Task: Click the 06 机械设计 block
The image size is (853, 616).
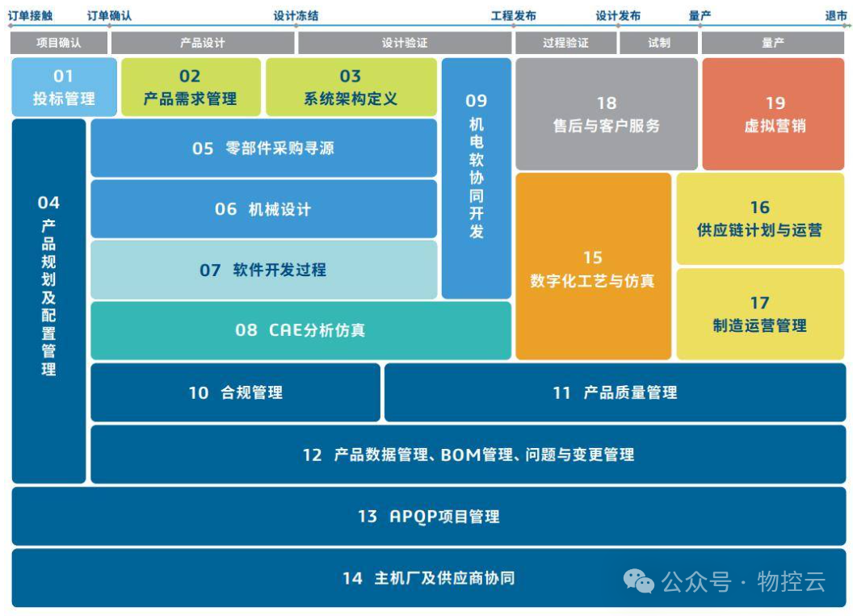Action: [263, 209]
